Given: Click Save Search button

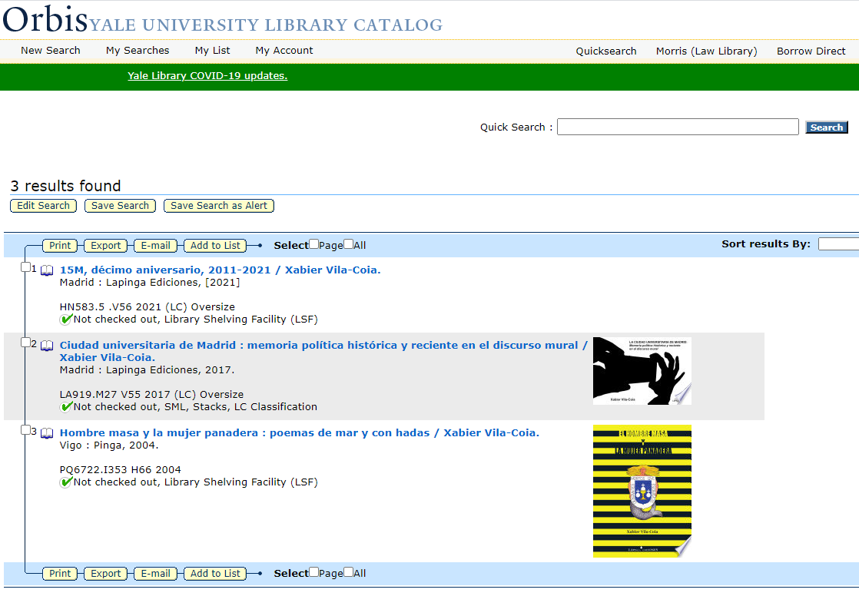Looking at the screenshot, I should pos(120,206).
